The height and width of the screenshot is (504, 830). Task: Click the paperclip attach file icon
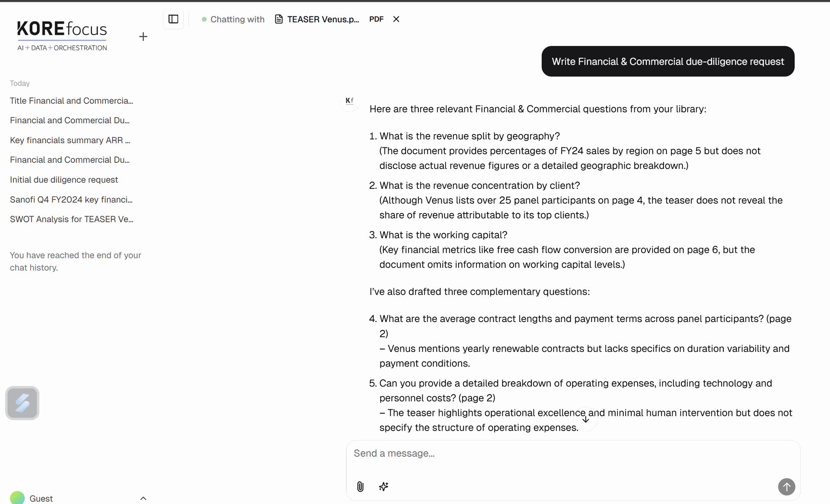pyautogui.click(x=360, y=487)
